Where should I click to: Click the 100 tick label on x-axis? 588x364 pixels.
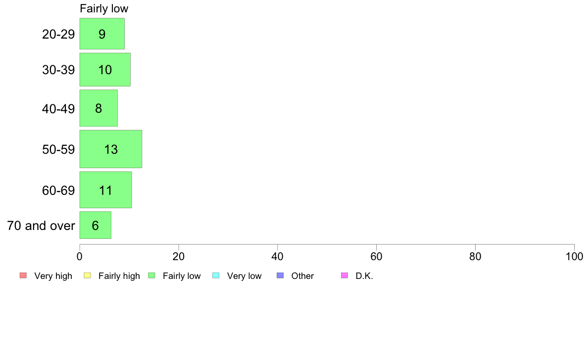coord(574,256)
